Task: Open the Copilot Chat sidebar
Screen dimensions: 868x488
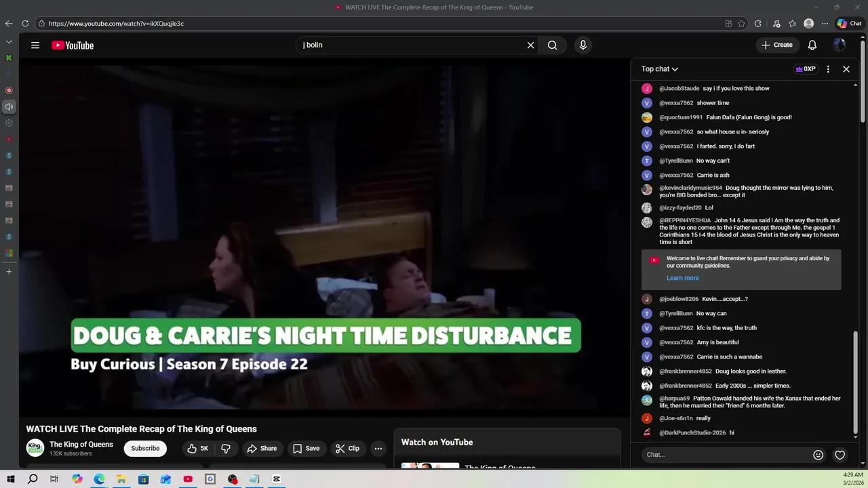Action: point(849,24)
